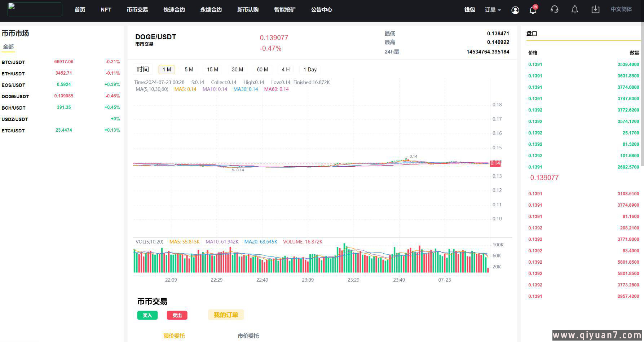Select BTC/USDT pair in market list
The height and width of the screenshot is (342, 644).
13,62
